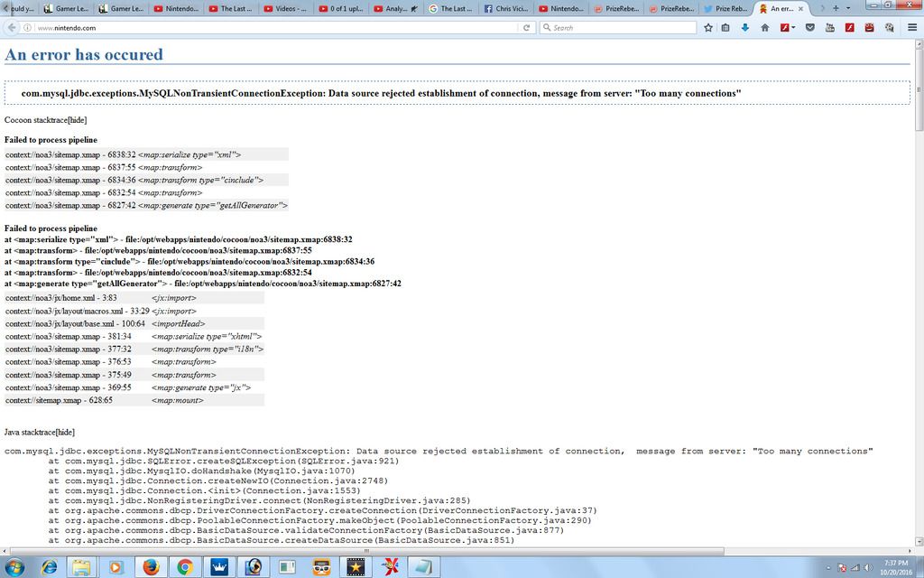Focus the www.nintendo.com address bar
The width and height of the screenshot is (924, 578).
click(x=277, y=28)
